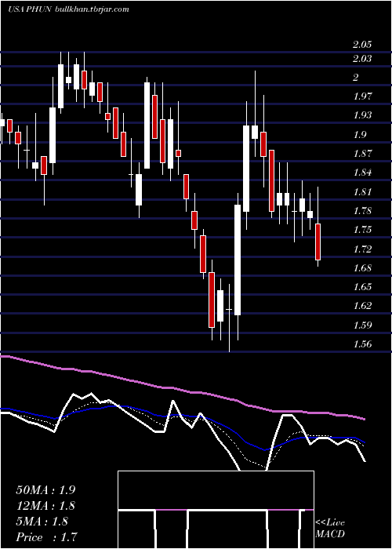Screen dimensions: 392x549
Task: Click the 50MA : 1.9 readout
Action: point(45,490)
